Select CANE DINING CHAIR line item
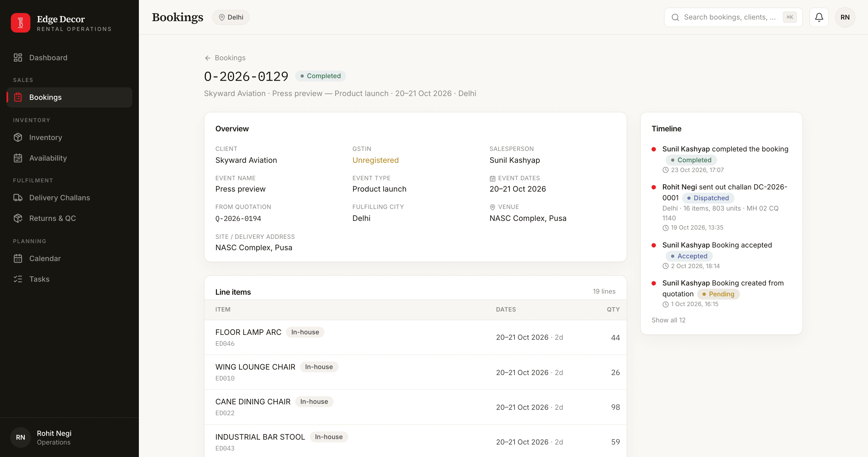 (416, 407)
